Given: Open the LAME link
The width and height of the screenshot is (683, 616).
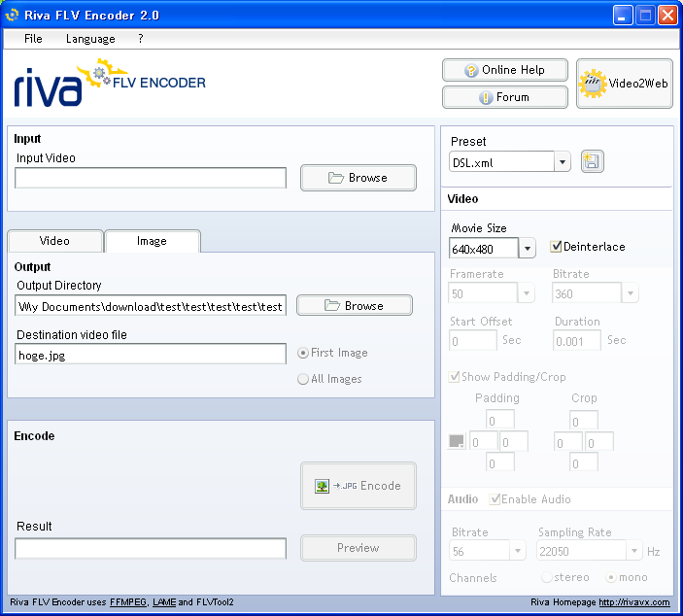Looking at the screenshot, I should (164, 602).
